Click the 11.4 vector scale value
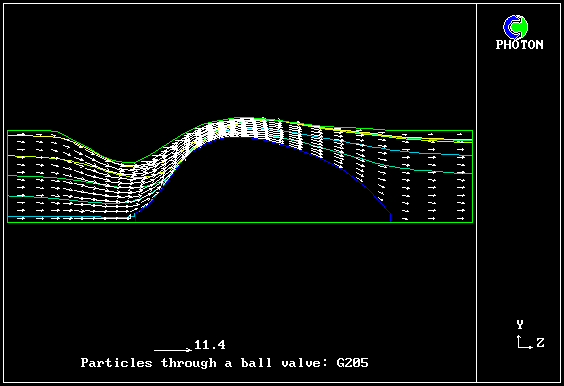The width and height of the screenshot is (564, 386). pyautogui.click(x=210, y=345)
